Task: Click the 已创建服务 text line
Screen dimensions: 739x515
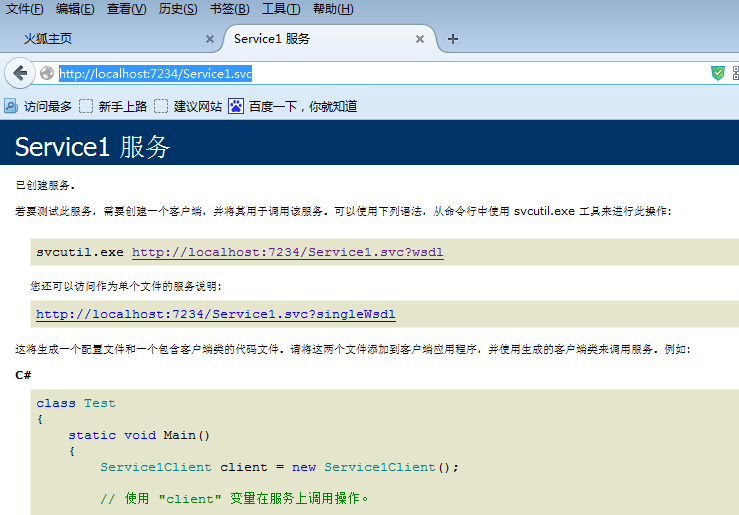Action: coord(45,185)
